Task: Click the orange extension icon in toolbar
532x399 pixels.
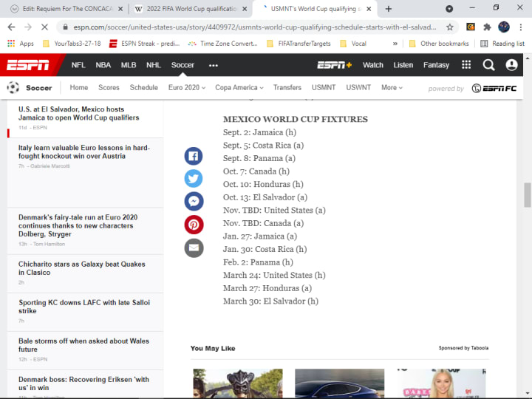Action: (471, 27)
